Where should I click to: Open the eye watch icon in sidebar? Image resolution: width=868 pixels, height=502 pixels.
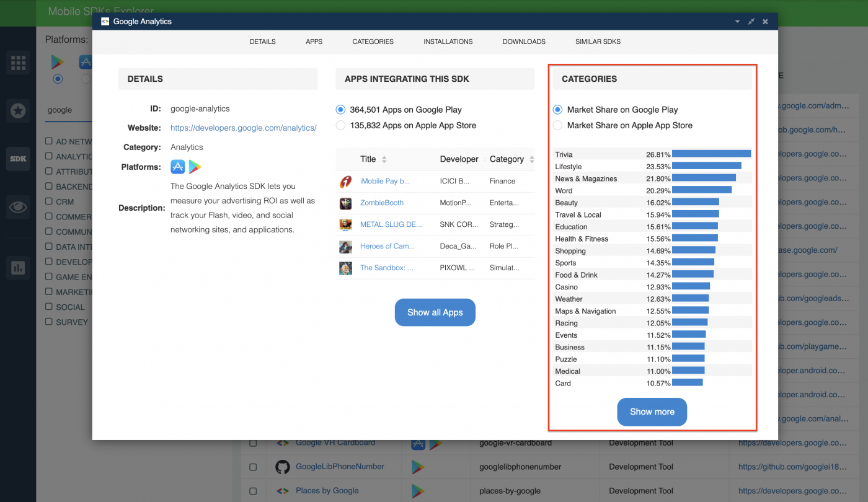18,207
